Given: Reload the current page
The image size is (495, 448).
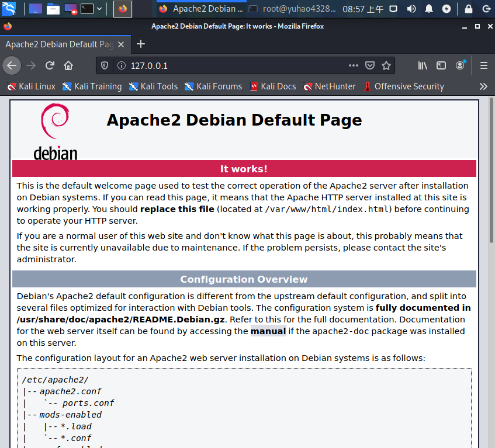Looking at the screenshot, I should pyautogui.click(x=50, y=65).
